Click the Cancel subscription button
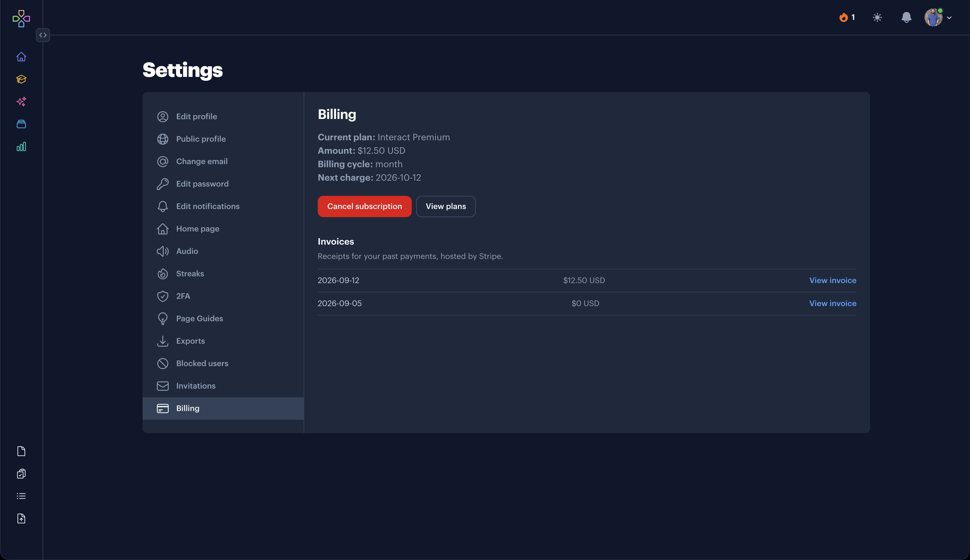970x560 pixels. [364, 206]
